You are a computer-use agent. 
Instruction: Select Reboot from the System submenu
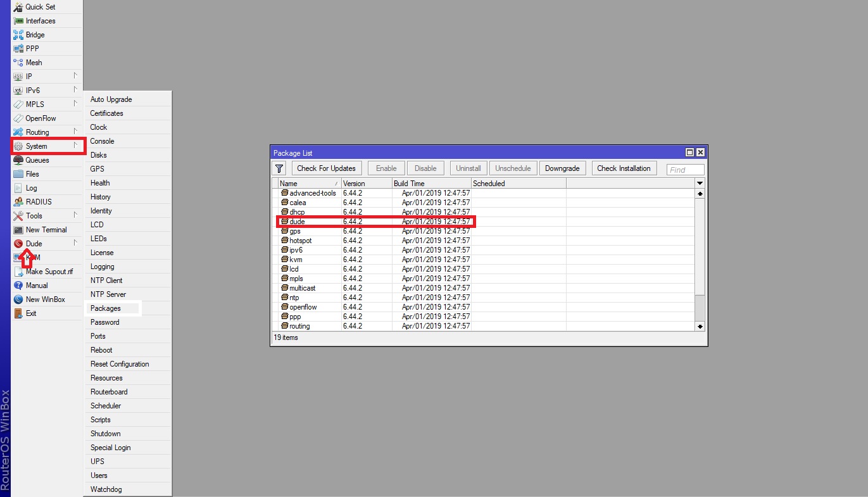click(x=101, y=349)
